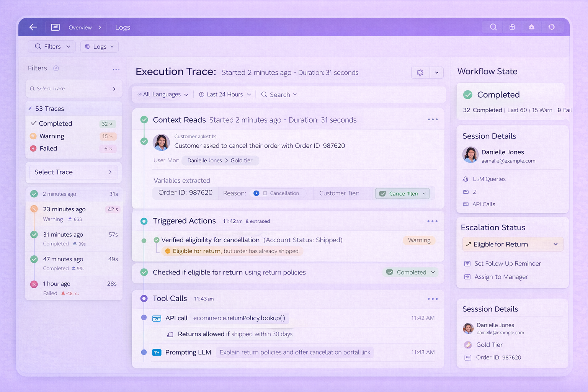Go to Overview breadcrumb
Image resolution: width=588 pixels, height=392 pixels.
(x=80, y=28)
